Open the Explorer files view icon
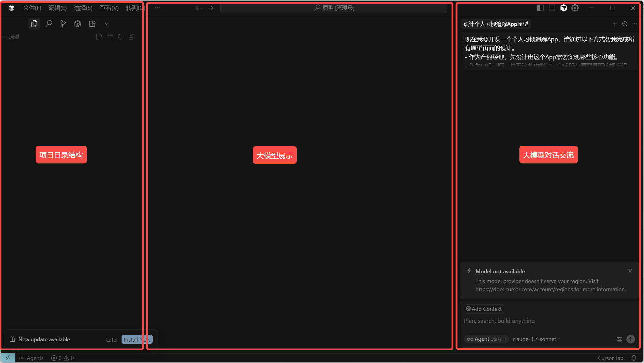 click(x=34, y=24)
